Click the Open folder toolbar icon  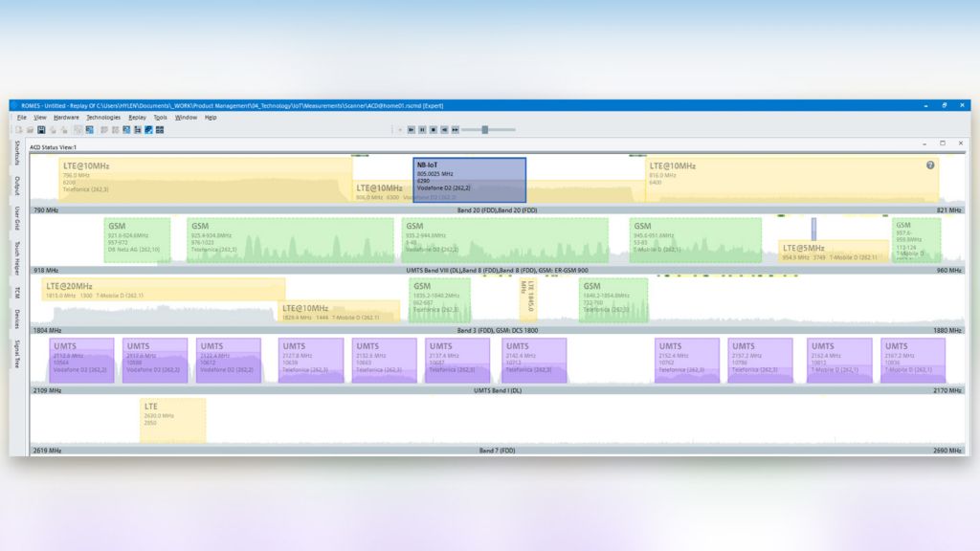(x=30, y=129)
